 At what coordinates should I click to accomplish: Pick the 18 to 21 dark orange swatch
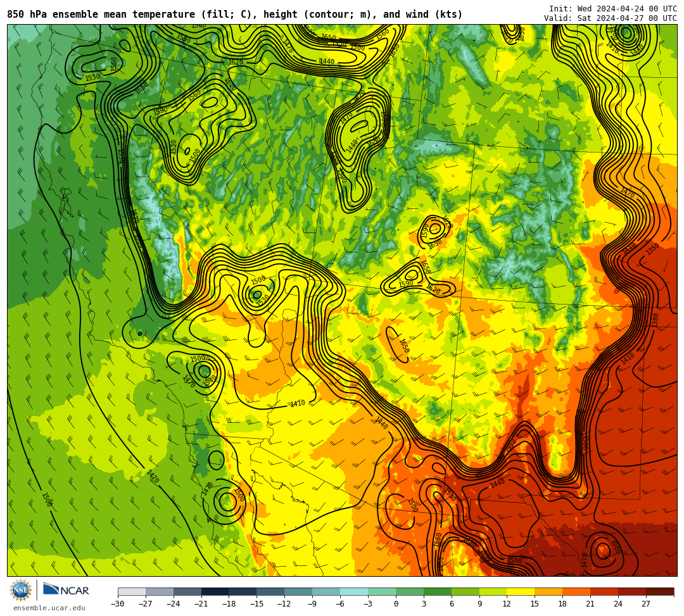[577, 591]
